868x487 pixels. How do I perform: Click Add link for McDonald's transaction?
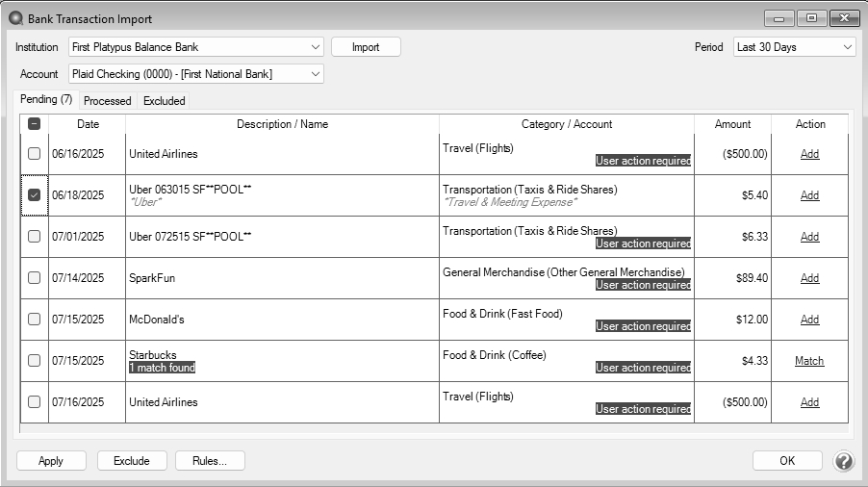tap(809, 320)
